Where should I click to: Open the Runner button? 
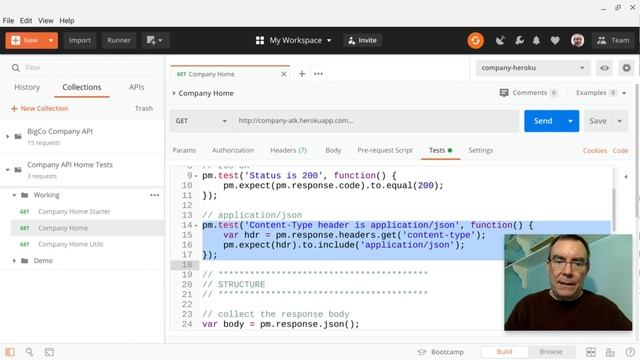point(119,40)
